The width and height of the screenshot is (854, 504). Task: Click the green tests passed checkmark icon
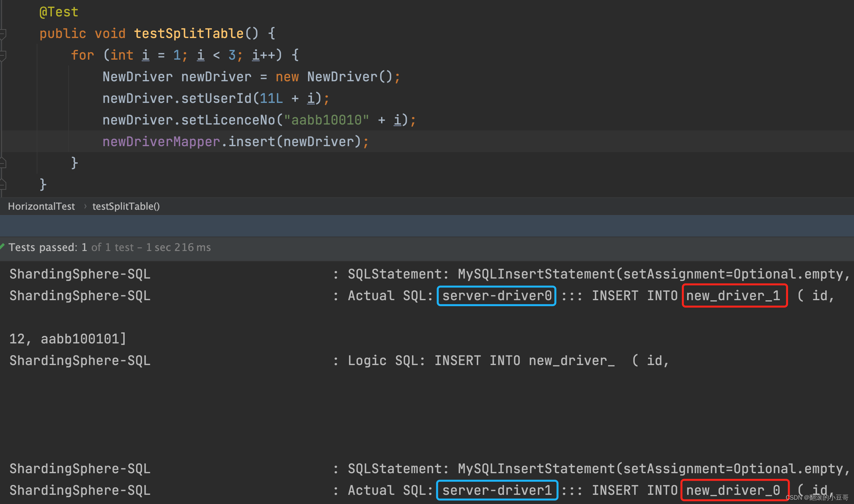click(x=2, y=246)
